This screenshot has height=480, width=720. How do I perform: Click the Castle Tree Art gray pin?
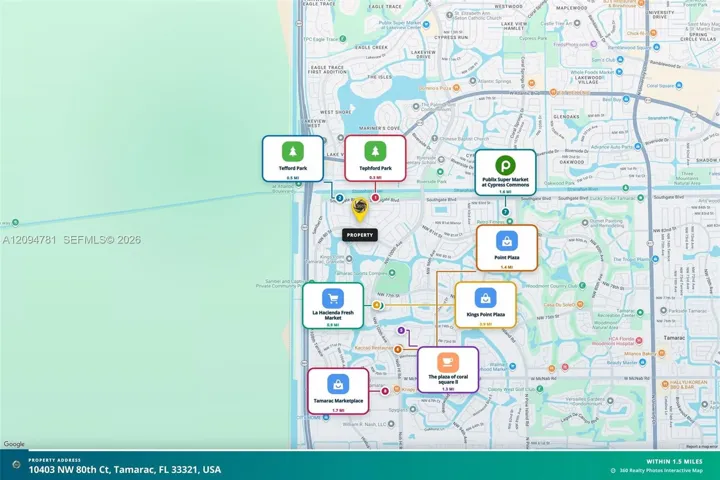coord(577,23)
